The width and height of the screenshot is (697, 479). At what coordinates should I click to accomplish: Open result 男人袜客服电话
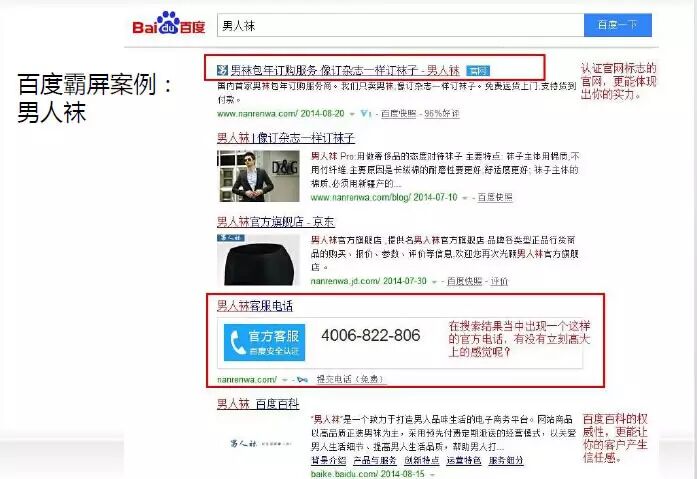pos(255,306)
